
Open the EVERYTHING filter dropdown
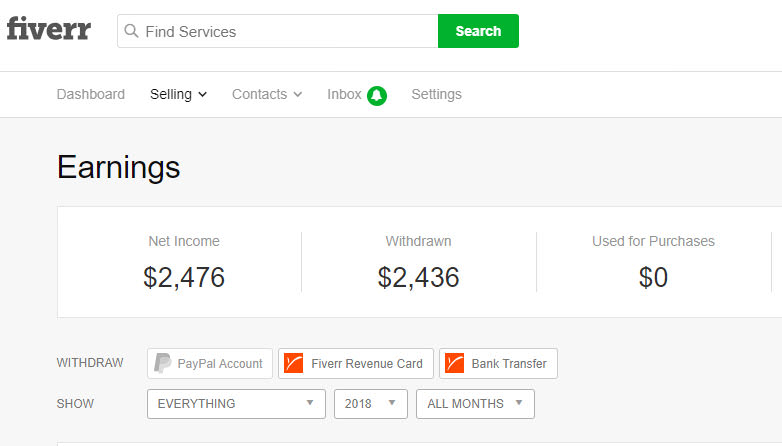(x=236, y=404)
